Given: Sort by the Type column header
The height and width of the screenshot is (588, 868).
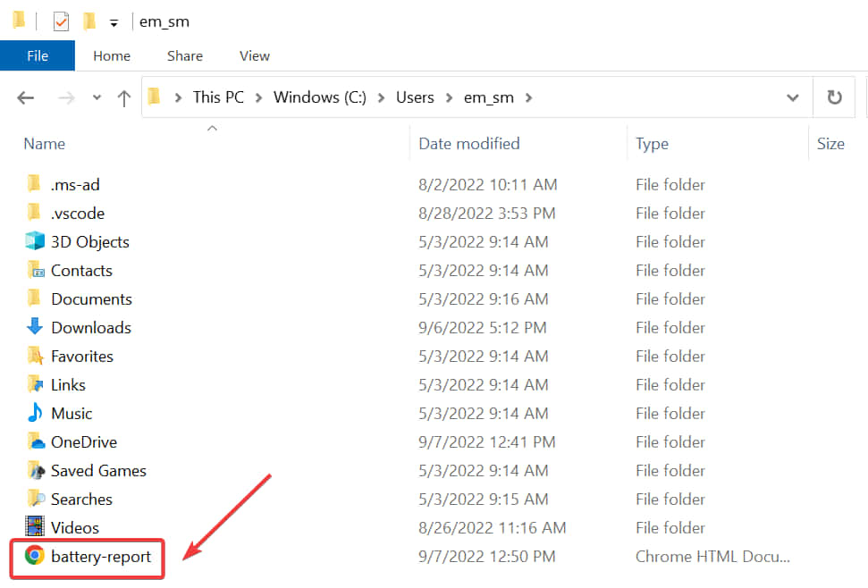Looking at the screenshot, I should 652,144.
